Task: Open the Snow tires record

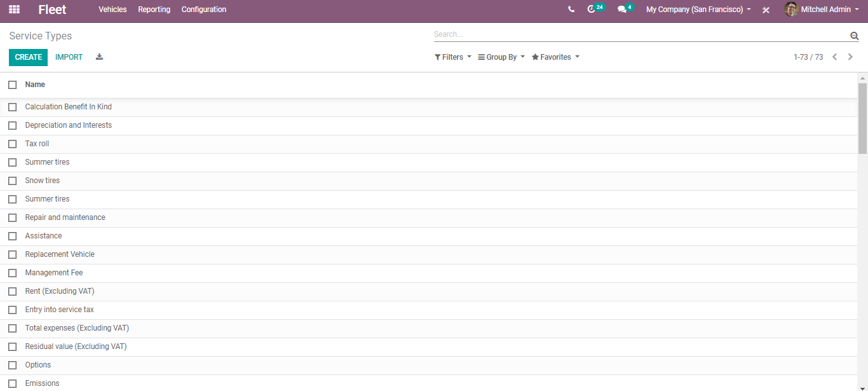Action: 43,181
